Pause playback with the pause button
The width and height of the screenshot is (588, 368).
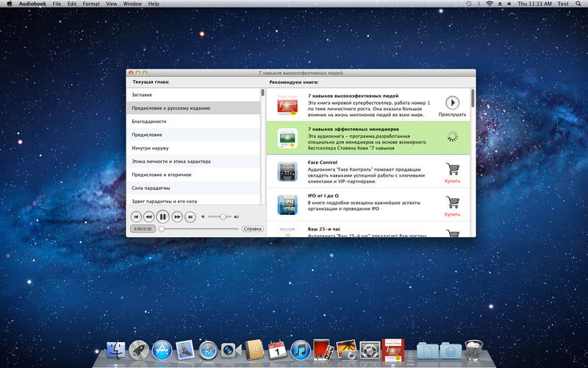coord(162,216)
